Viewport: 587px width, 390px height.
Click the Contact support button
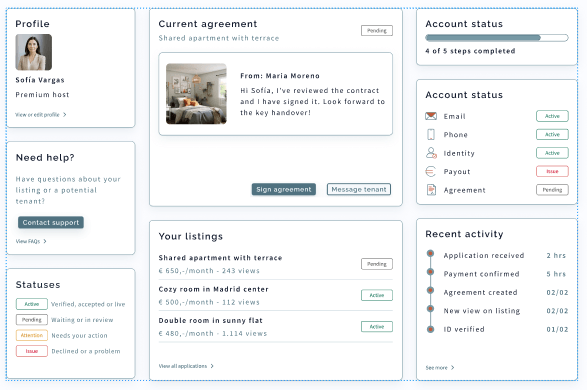51,222
